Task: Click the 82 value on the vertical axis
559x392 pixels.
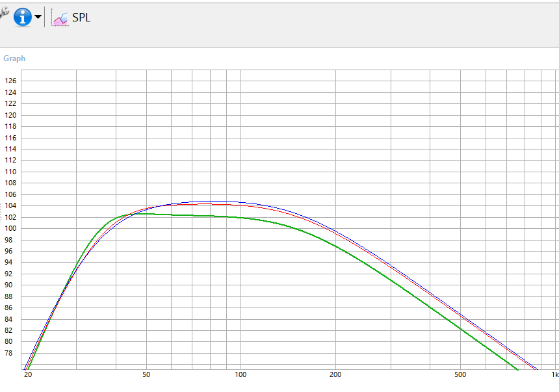Action: pos(8,330)
